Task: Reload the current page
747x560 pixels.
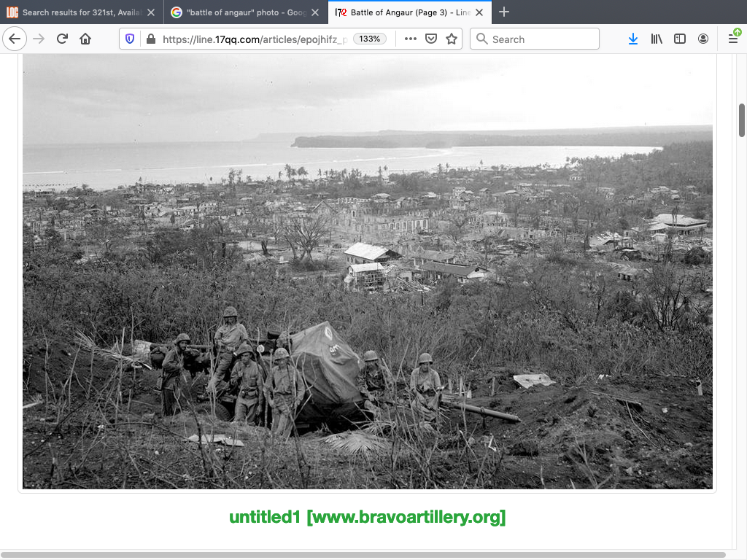Action: point(62,39)
